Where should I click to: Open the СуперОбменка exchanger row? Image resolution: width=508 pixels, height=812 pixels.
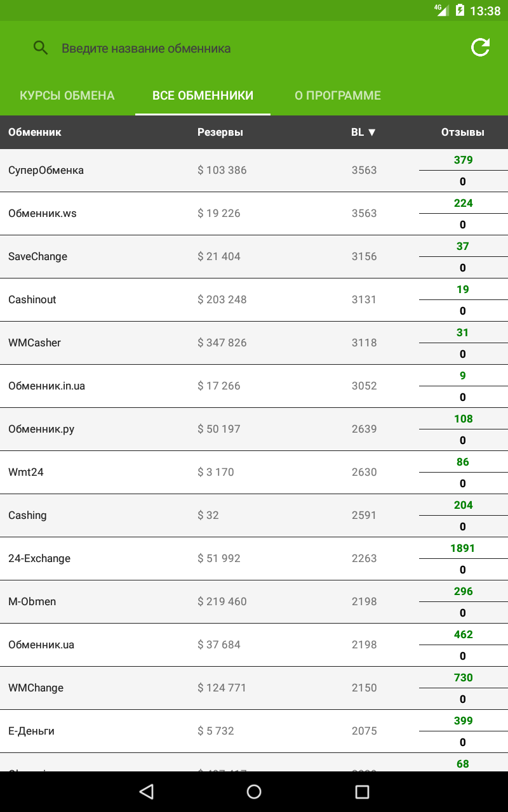point(254,170)
